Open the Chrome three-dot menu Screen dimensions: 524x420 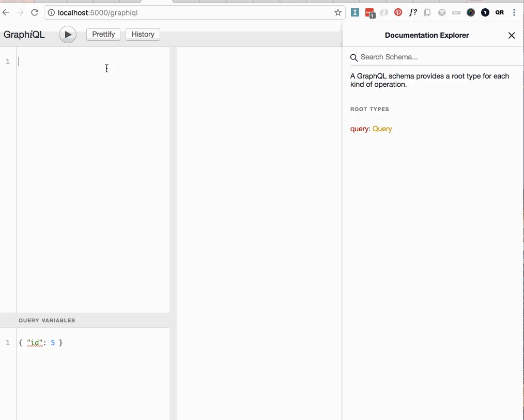click(x=514, y=13)
